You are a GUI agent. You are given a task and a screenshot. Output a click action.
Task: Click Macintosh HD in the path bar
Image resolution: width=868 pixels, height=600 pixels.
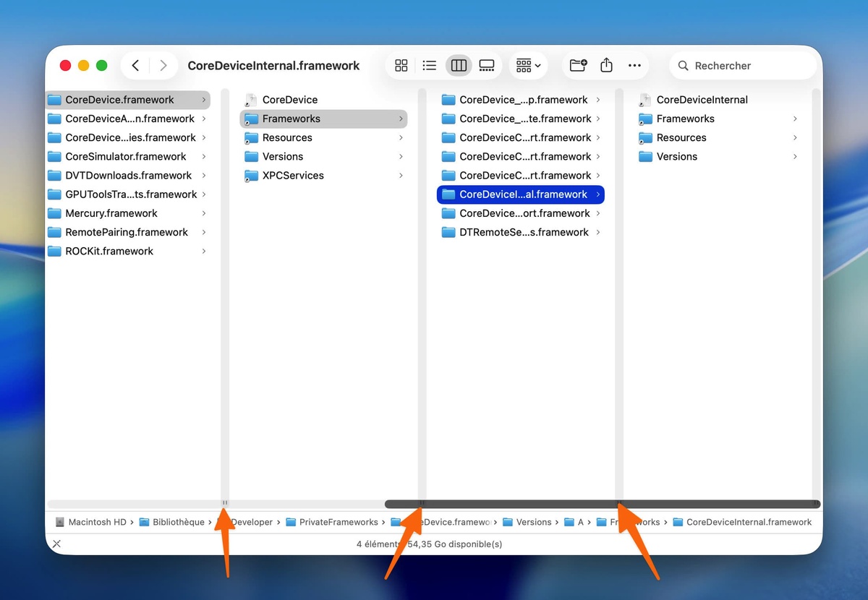tap(90, 522)
